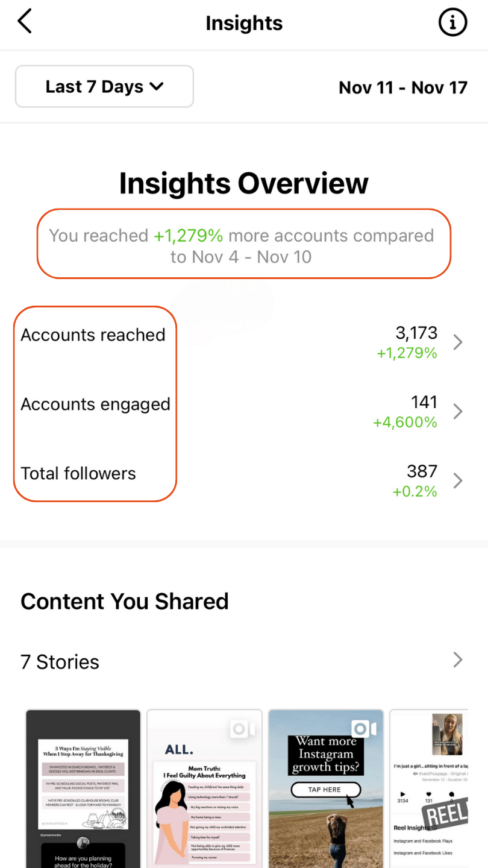
Task: Open the Last 7 Days dropdown
Action: [104, 86]
